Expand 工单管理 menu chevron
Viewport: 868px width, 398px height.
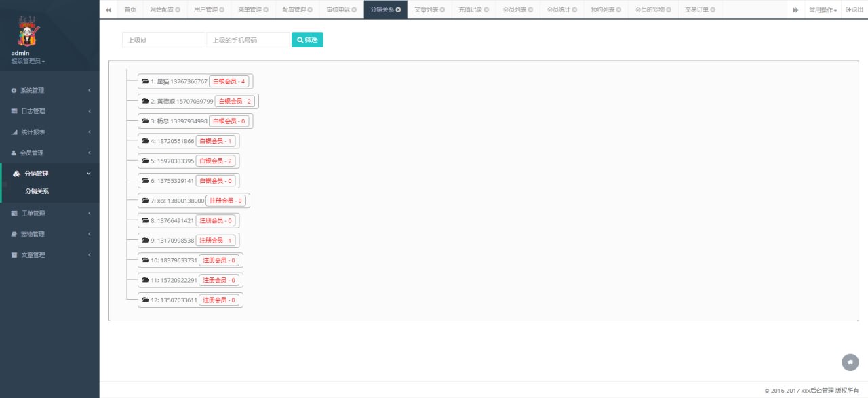(89, 214)
